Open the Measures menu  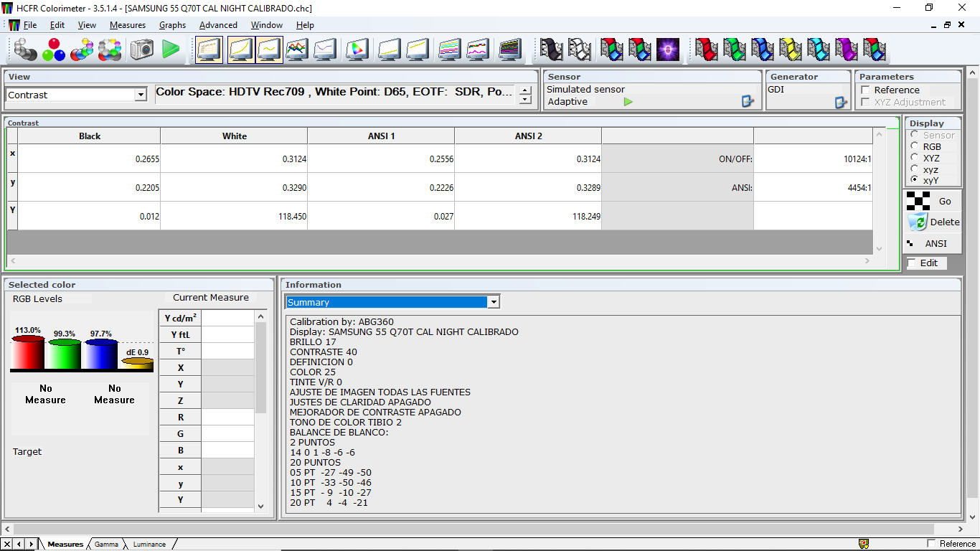128,25
